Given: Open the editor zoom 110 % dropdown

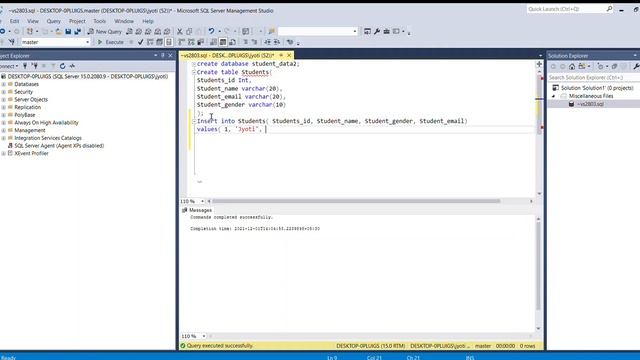Looking at the screenshot, I should [x=202, y=201].
